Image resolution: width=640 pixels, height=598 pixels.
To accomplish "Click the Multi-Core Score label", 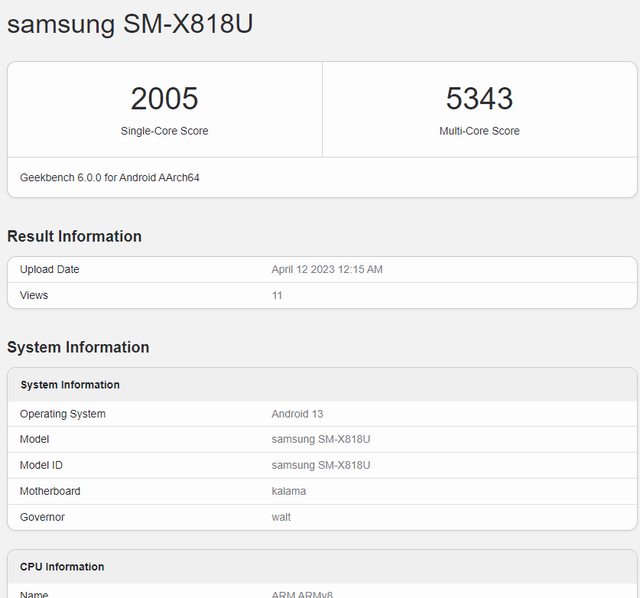I will [479, 131].
